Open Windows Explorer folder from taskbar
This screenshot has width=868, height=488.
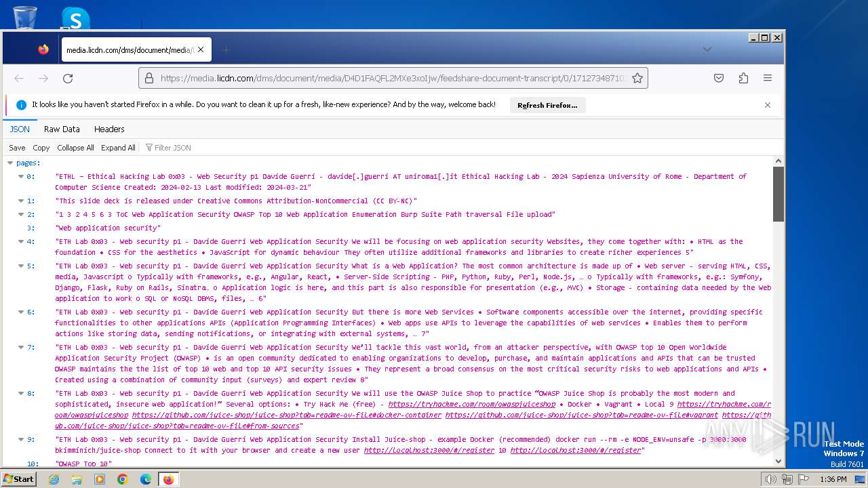pyautogui.click(x=77, y=479)
